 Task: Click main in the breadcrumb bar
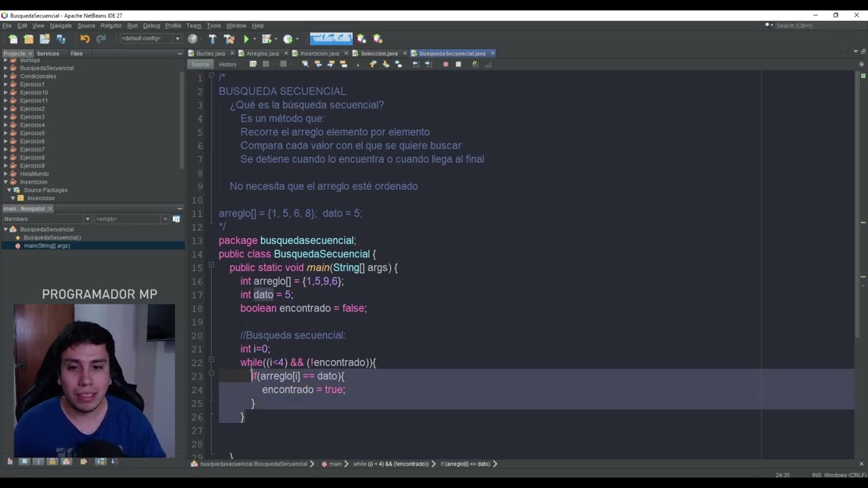(x=335, y=464)
